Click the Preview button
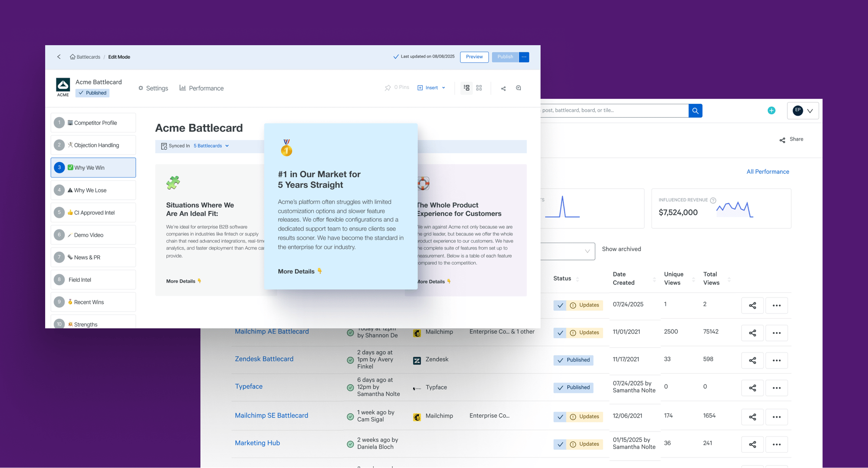 pyautogui.click(x=474, y=57)
